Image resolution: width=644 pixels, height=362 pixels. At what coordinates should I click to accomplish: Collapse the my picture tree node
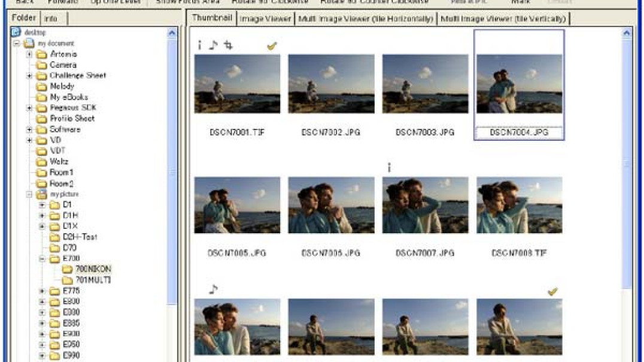click(x=29, y=194)
